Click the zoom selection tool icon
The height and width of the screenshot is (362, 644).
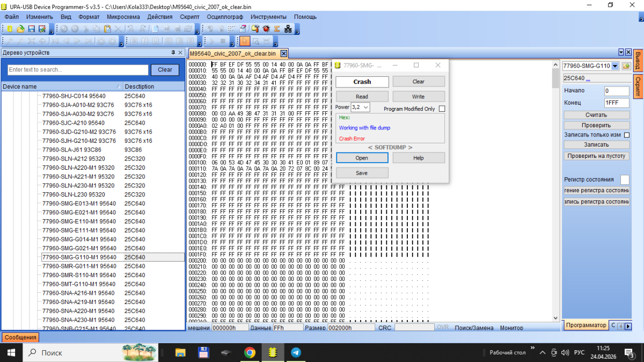coord(256,41)
